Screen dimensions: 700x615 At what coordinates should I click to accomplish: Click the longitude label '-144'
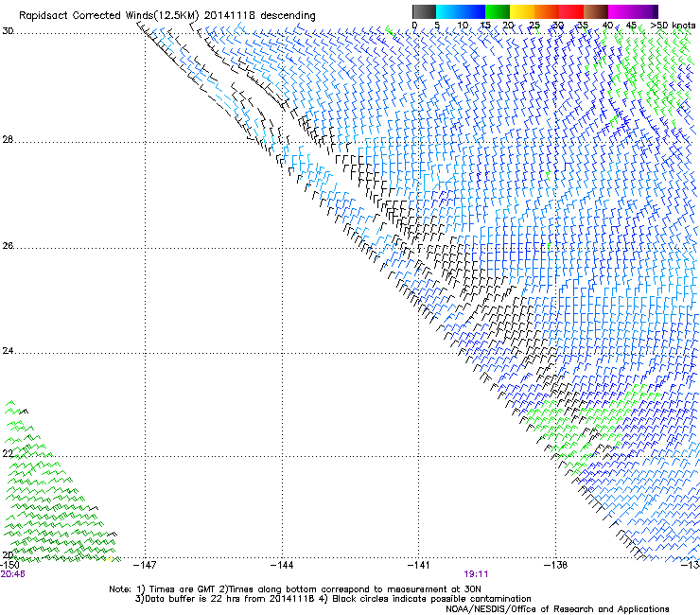[x=282, y=565]
